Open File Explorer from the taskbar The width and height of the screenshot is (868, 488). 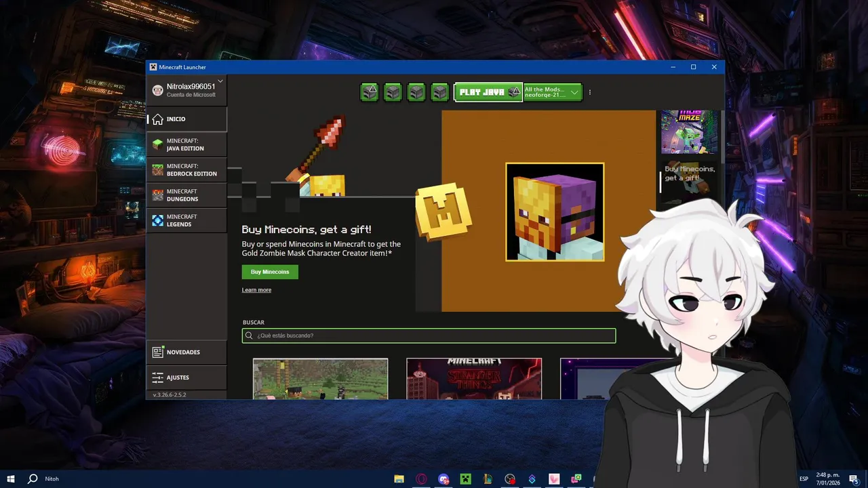tap(399, 479)
